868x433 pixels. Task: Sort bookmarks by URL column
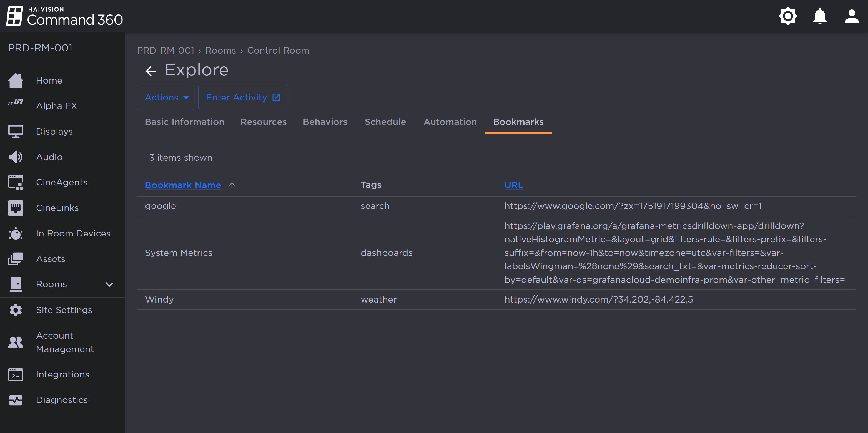click(x=513, y=185)
